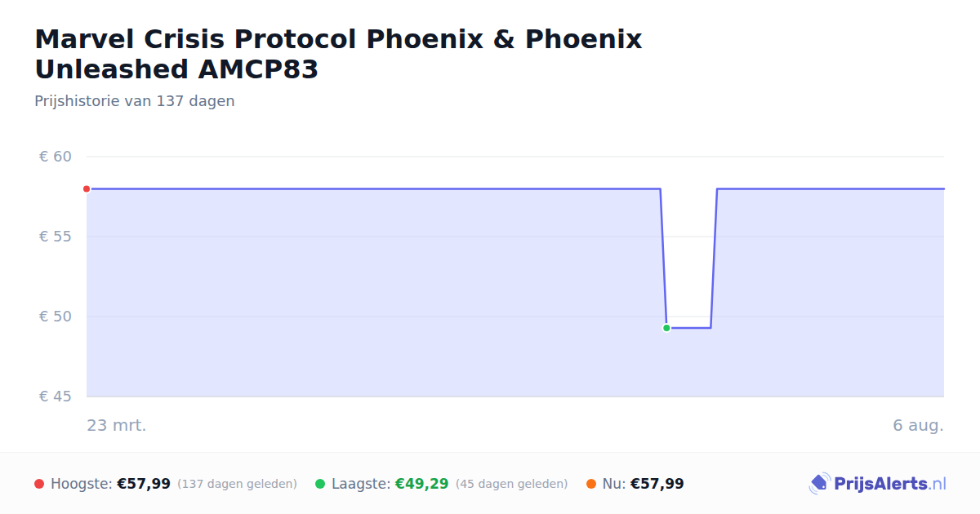
Task: Click the flat bottom of the price dip
Action: [688, 328]
